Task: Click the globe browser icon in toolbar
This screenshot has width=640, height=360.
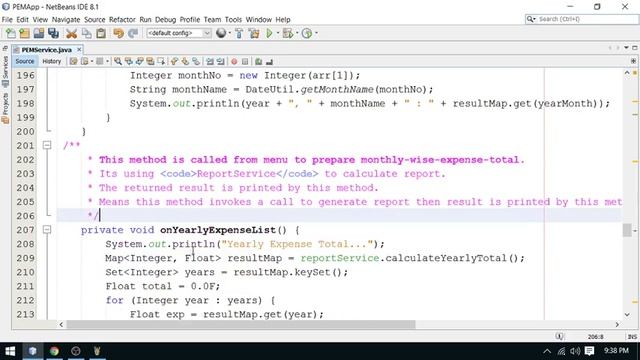Action: click(x=221, y=33)
